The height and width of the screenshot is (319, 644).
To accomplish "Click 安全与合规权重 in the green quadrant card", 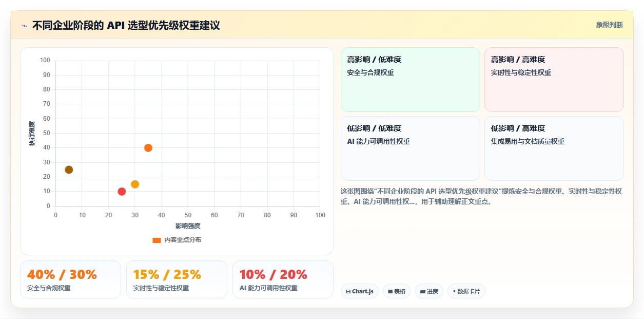I will click(x=370, y=72).
